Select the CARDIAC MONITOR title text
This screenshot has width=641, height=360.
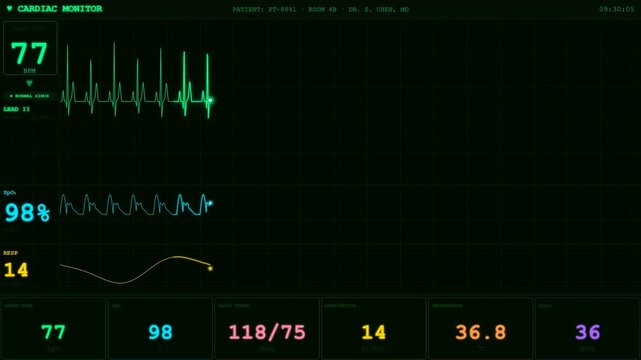pos(60,9)
